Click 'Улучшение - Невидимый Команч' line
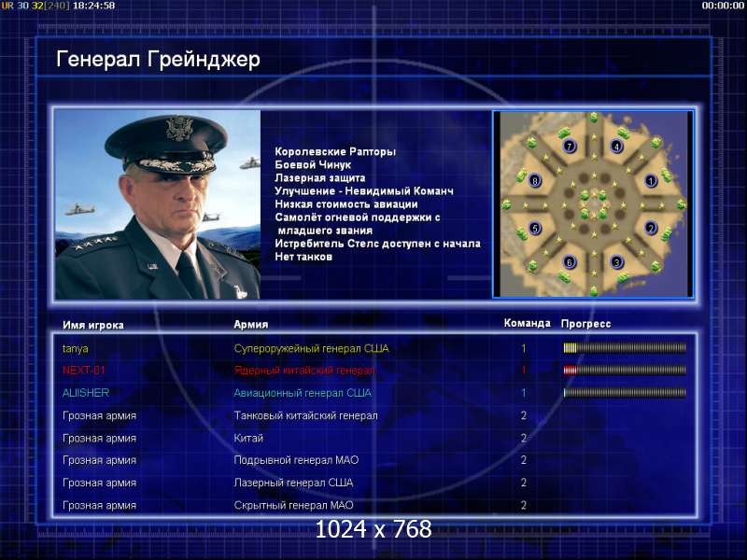747x560 pixels. pos(364,191)
